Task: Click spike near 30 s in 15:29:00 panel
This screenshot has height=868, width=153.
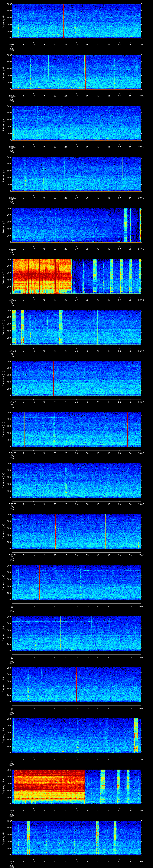Action: (x=77, y=684)
